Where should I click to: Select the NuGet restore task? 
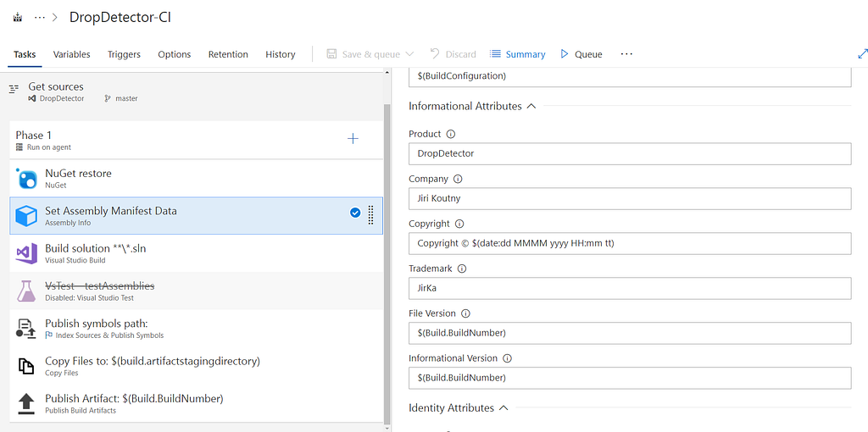tap(196, 178)
